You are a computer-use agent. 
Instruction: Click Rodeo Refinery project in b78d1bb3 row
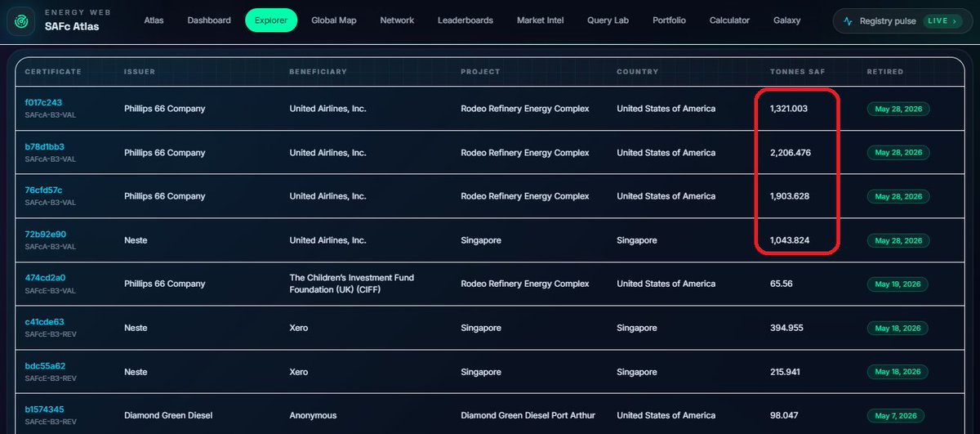525,153
